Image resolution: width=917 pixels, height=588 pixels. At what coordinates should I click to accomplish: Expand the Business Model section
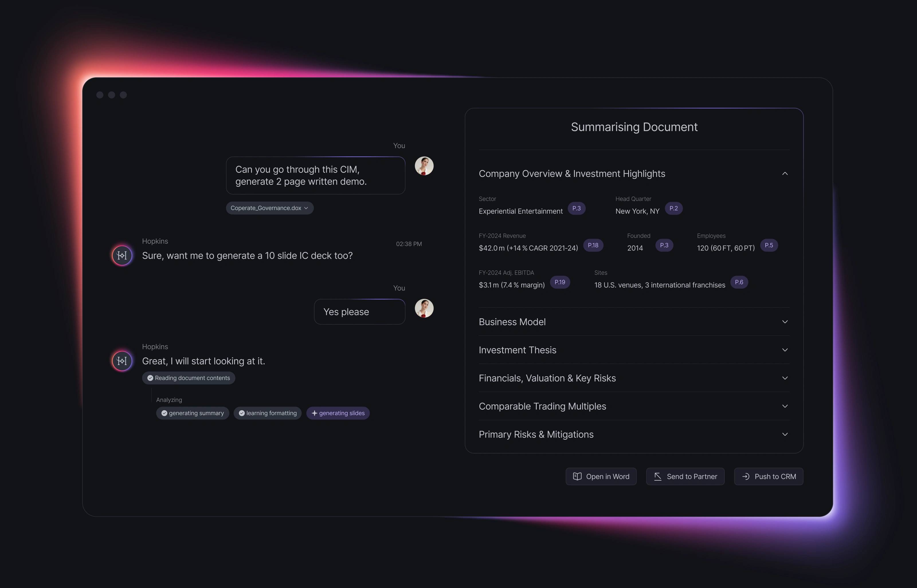click(785, 322)
